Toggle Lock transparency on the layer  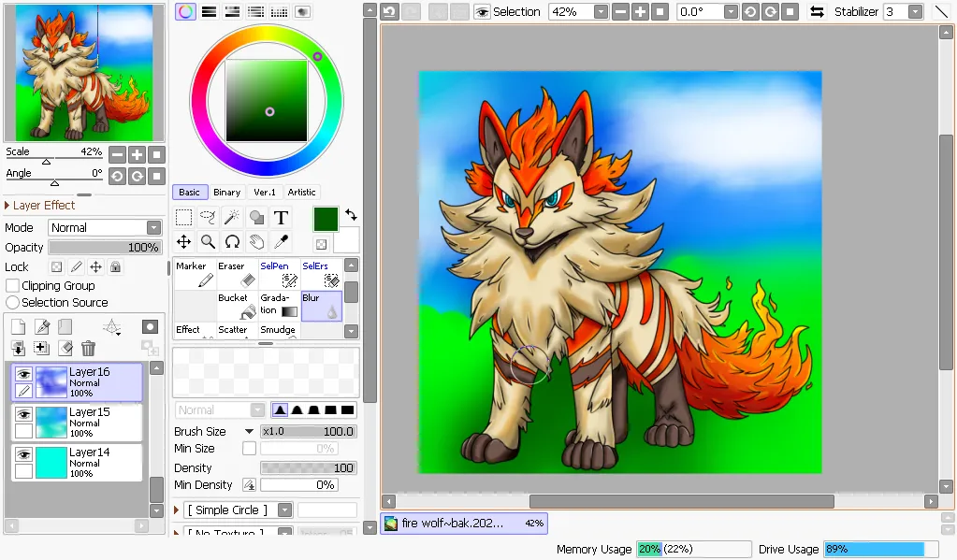coord(56,266)
